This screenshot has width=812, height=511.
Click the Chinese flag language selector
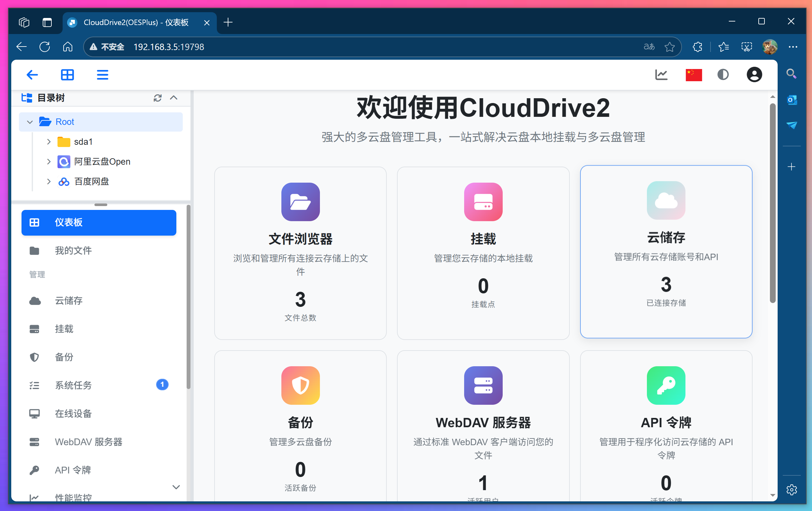(x=693, y=74)
